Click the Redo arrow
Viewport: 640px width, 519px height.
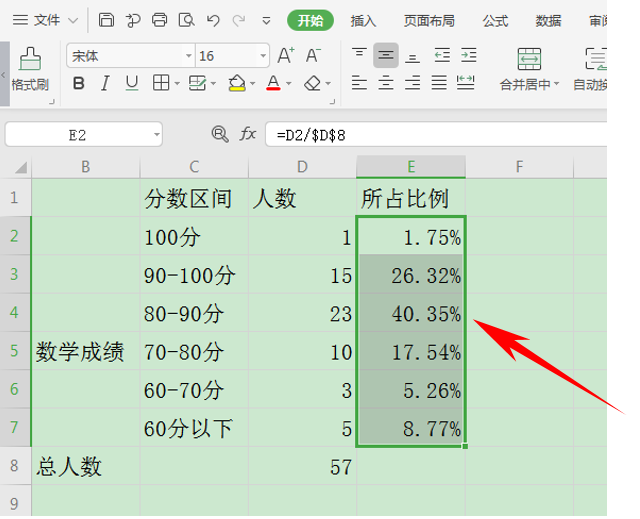click(x=239, y=20)
